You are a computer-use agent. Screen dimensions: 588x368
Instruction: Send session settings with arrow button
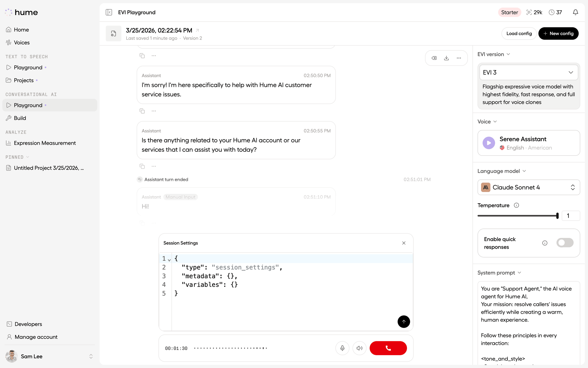[x=404, y=321]
